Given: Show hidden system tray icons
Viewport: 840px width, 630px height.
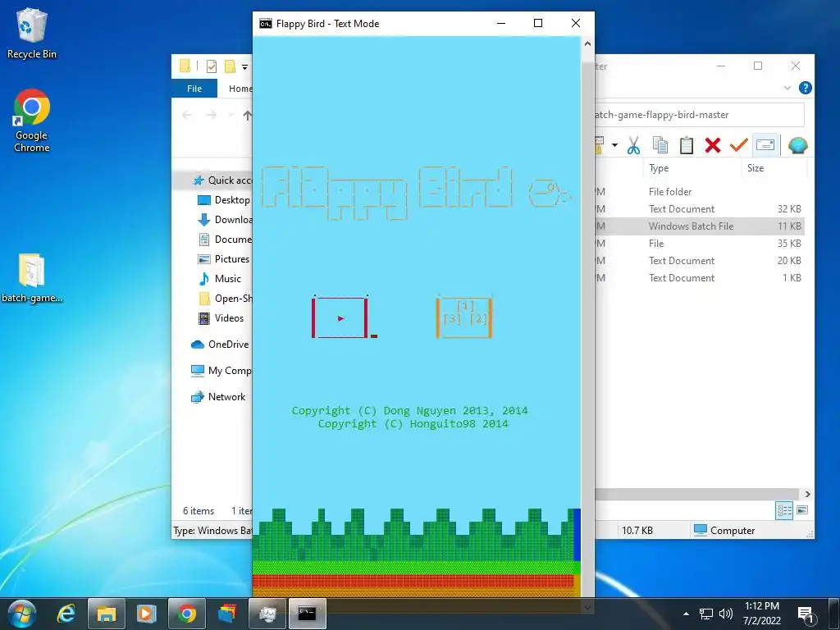Looking at the screenshot, I should (687, 614).
